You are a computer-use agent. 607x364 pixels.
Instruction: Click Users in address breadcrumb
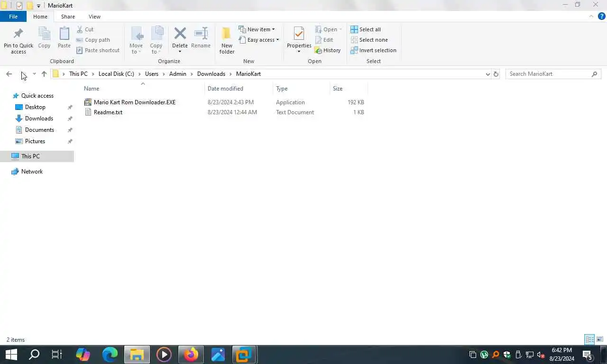(x=152, y=74)
